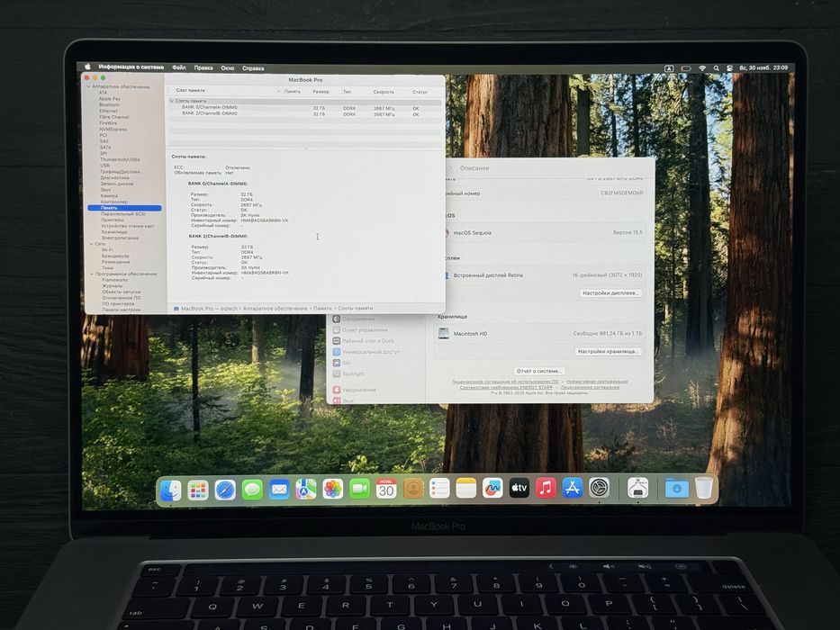
Task: Click the date and time in menu bar
Action: (763, 68)
